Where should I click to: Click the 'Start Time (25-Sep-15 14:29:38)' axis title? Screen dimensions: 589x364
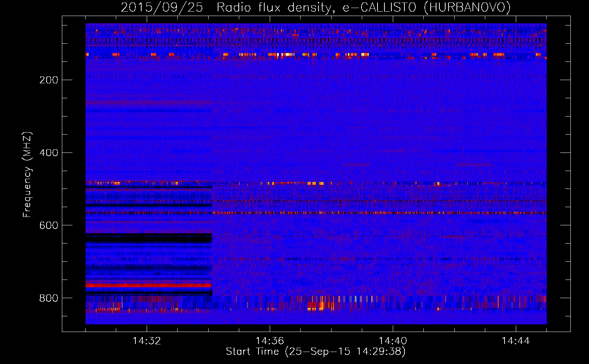coord(316,352)
